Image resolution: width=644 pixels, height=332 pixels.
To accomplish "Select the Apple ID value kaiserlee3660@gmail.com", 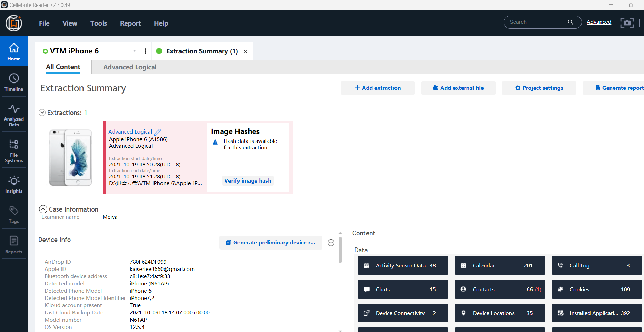I will [162, 269].
